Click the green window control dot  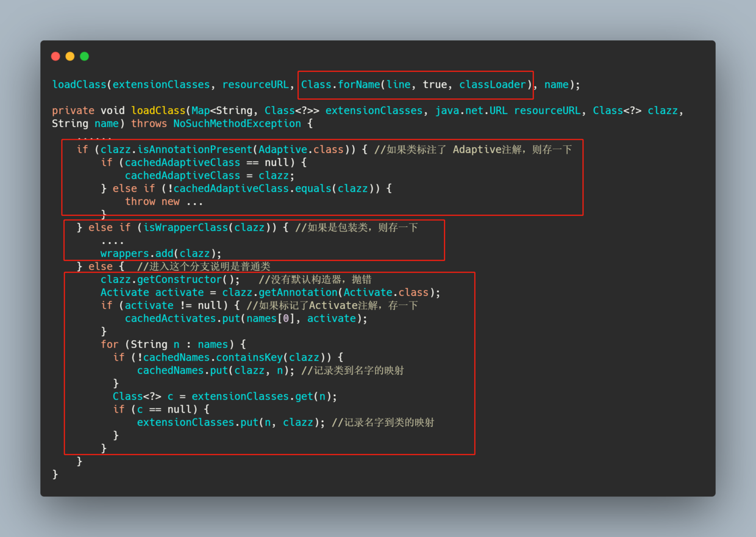(x=84, y=56)
